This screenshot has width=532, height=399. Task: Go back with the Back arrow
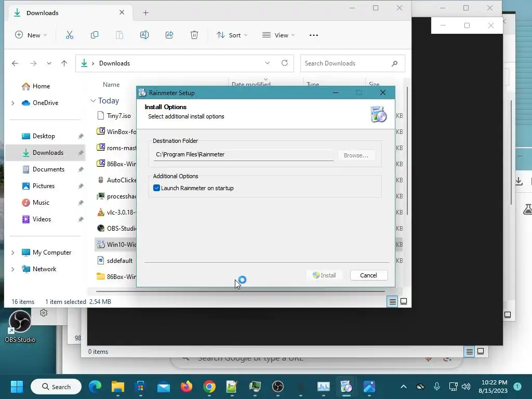pos(15,63)
